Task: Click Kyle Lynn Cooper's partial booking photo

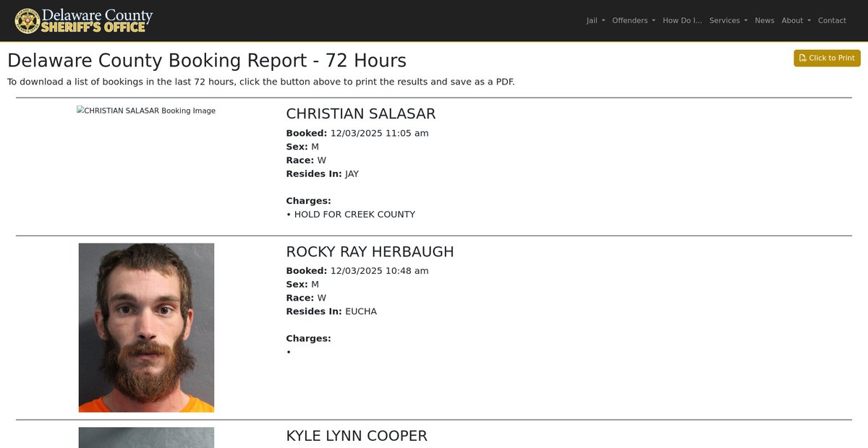Action: 146,437
